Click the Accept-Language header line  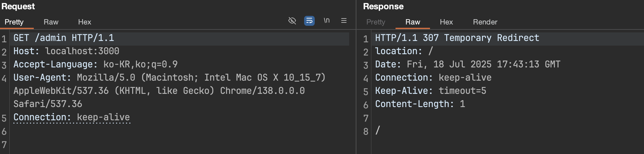95,64
